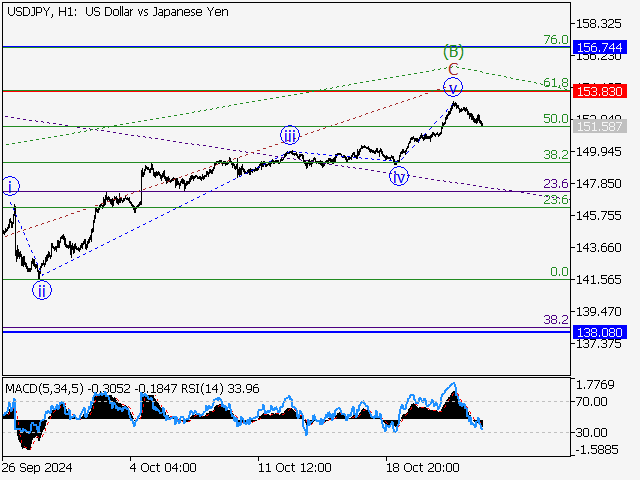Click the green (B) wave label

tap(453, 51)
